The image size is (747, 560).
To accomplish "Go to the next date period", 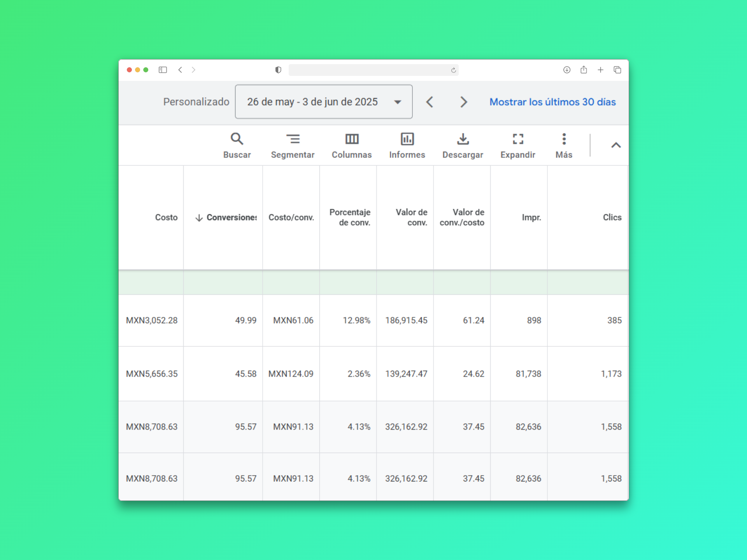I will click(463, 102).
